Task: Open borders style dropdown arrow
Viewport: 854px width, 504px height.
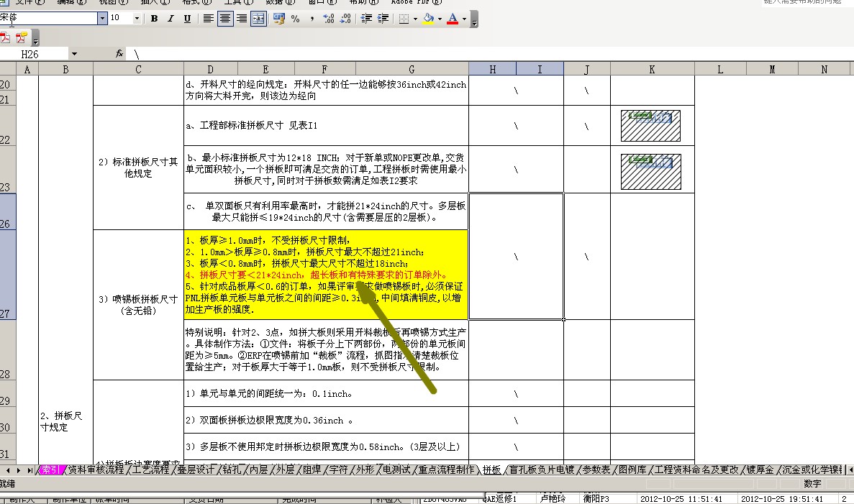Action: click(x=415, y=19)
